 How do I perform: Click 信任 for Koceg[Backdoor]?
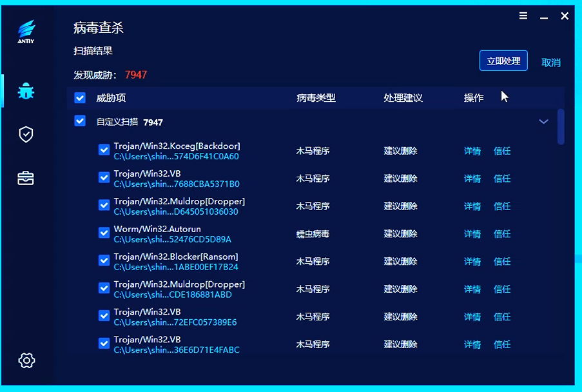click(502, 151)
